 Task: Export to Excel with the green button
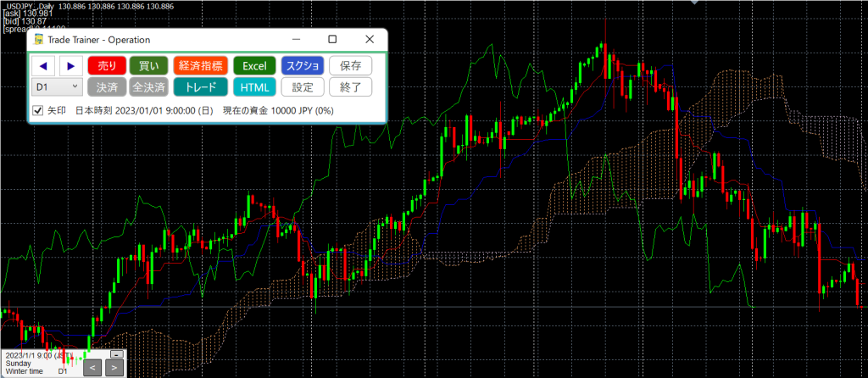(x=253, y=65)
